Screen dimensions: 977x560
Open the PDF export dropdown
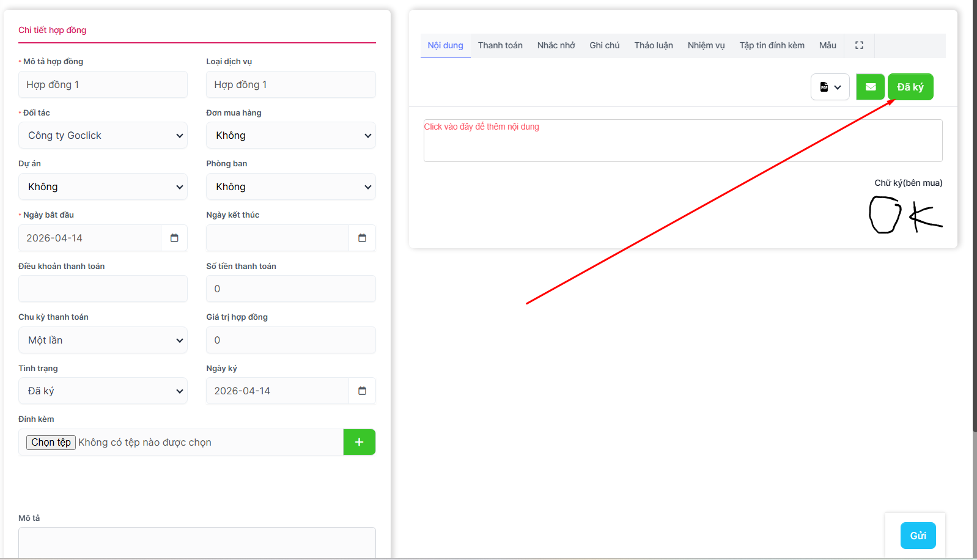tap(830, 87)
